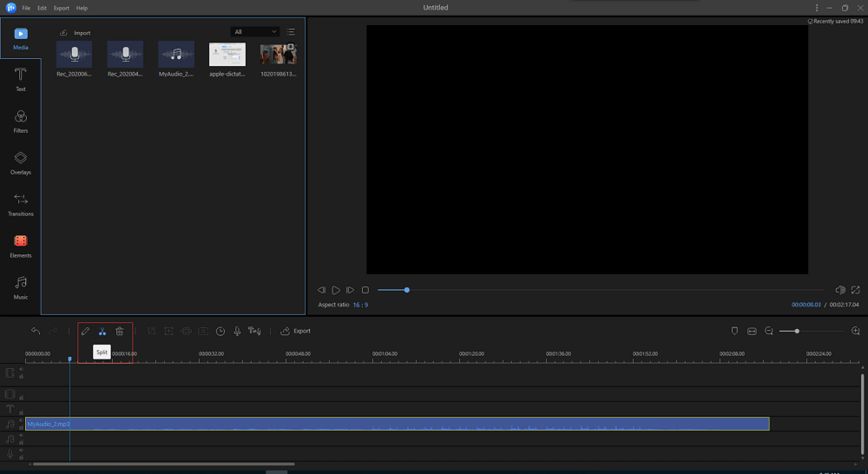The image size is (868, 474).
Task: Change the 16:9 aspect ratio setting
Action: click(360, 305)
